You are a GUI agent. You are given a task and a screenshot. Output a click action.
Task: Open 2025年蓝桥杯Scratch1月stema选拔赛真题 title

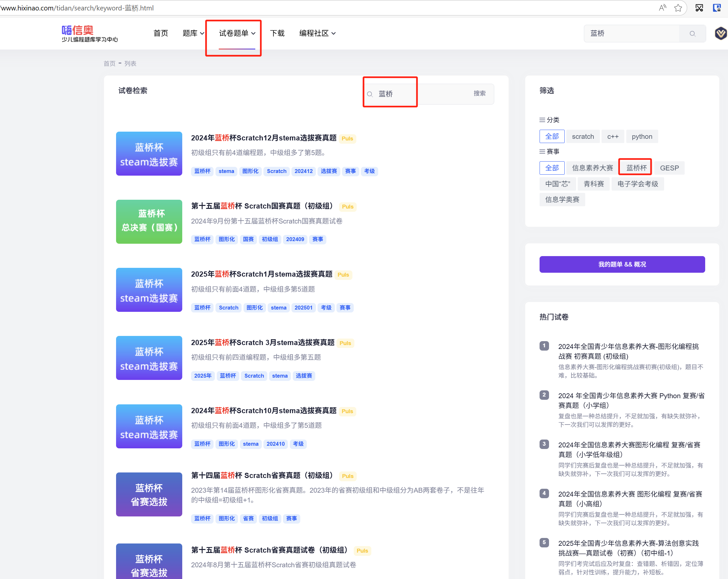click(262, 274)
